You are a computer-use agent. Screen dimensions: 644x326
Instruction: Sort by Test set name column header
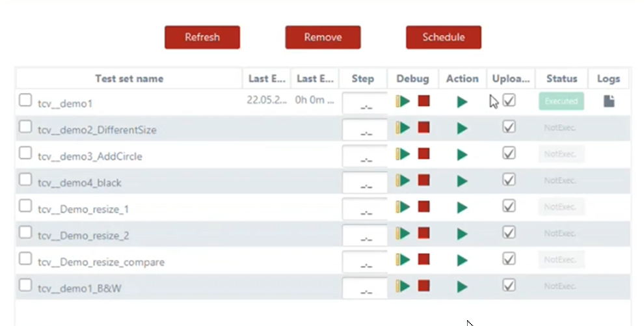coord(129,79)
